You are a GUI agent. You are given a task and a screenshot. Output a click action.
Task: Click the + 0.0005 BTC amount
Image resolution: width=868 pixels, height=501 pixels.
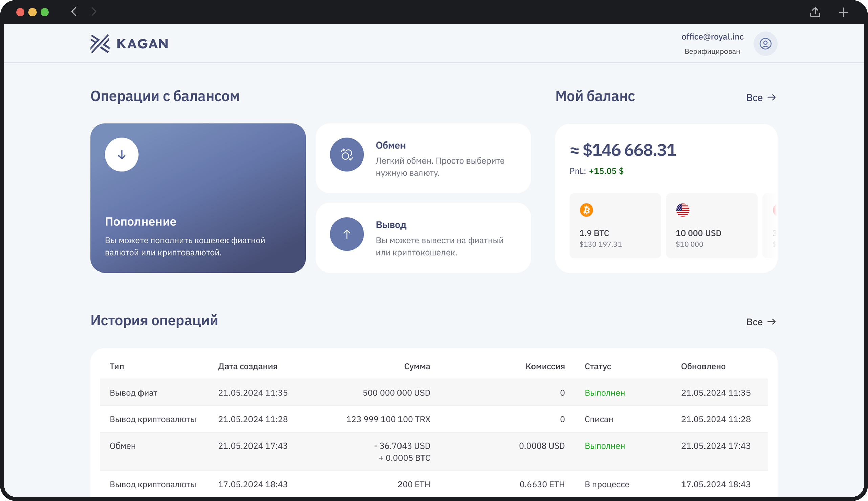[404, 458]
